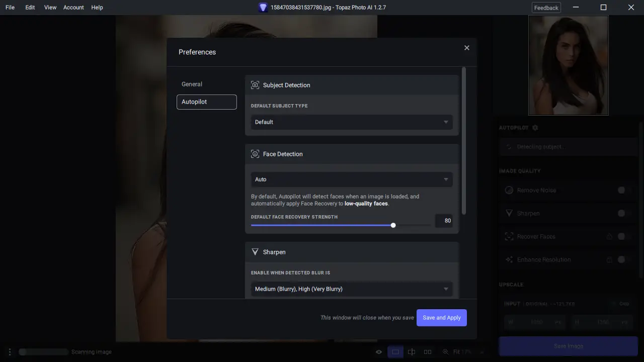Viewport: 644px width, 362px height.
Task: Click the warning icon beside Recover Faces toggle
Action: click(x=609, y=236)
